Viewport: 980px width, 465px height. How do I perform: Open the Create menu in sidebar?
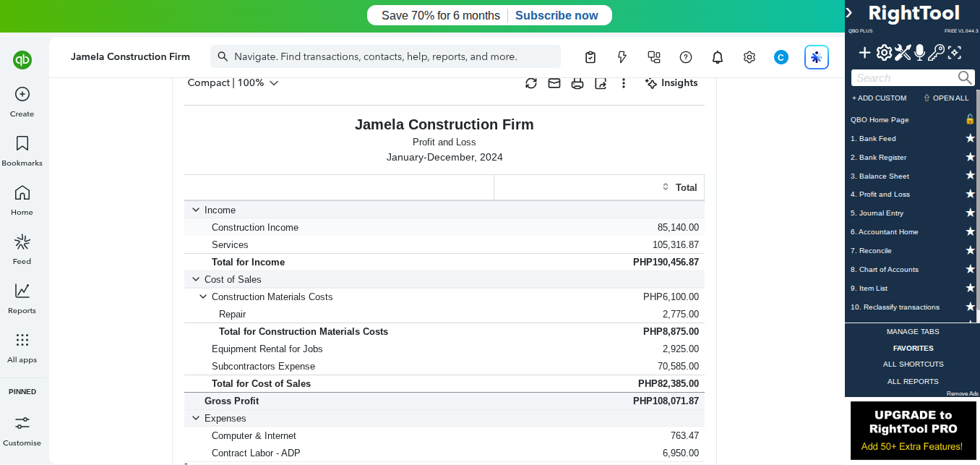tap(22, 102)
